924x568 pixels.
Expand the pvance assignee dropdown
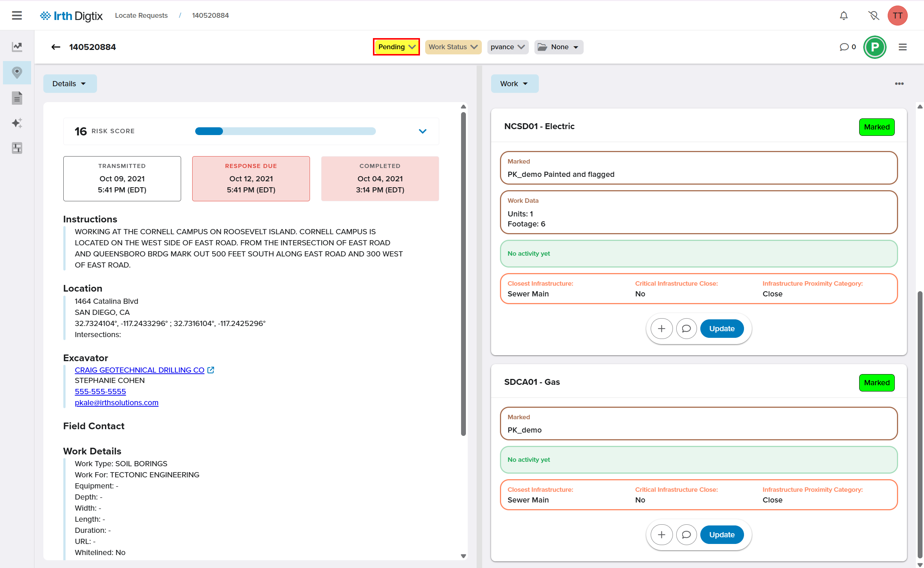click(507, 47)
